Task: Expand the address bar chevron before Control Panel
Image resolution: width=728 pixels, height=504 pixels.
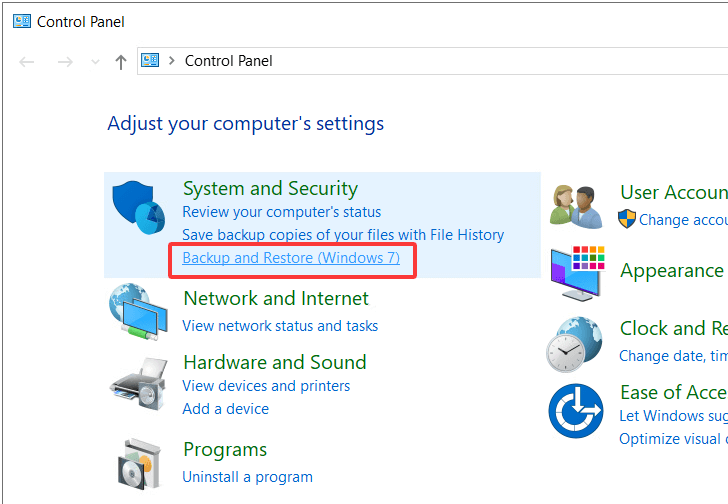Action: (x=171, y=61)
